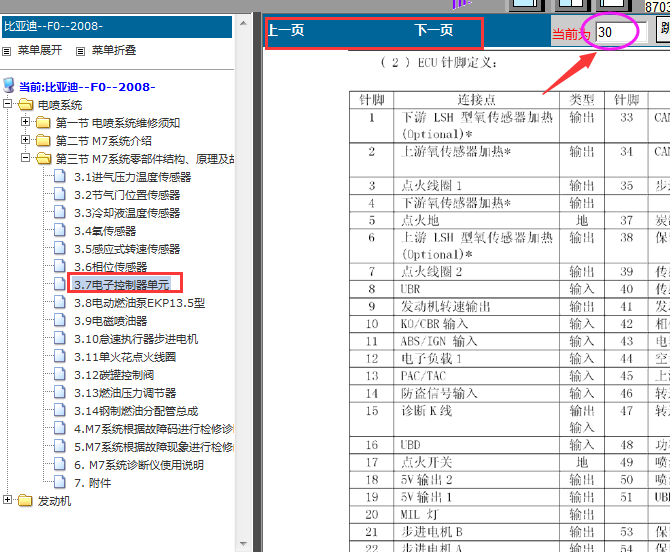Click the page icon for 5.M7系统根据故障现象进行检修
Image resolution: width=670 pixels, height=552 pixels.
(60, 446)
